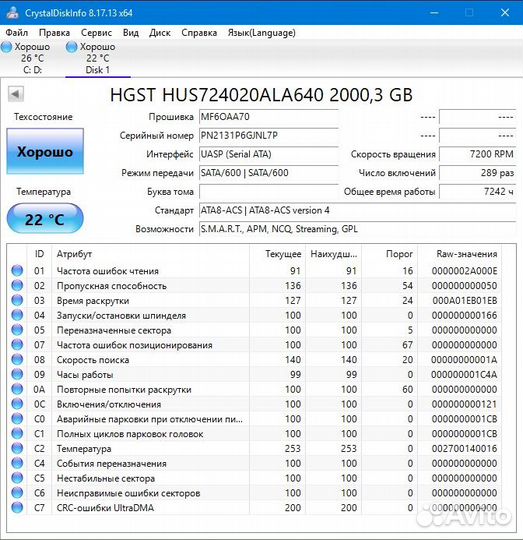523x540 pixels.
Task: Open the Справка menu
Action: coord(199,33)
